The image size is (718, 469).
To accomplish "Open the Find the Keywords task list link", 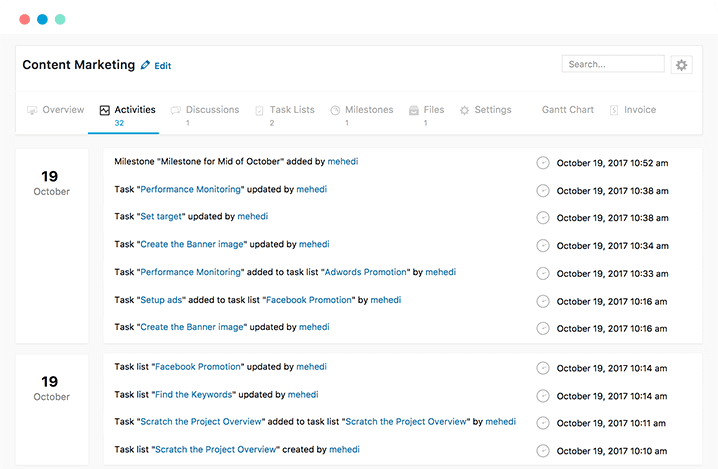I will pos(194,395).
